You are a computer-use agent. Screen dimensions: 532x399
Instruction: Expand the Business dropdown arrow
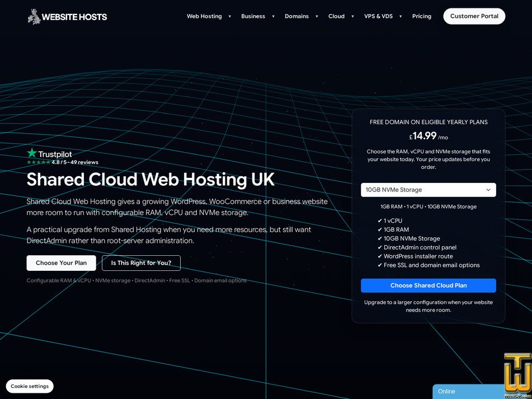(x=273, y=16)
